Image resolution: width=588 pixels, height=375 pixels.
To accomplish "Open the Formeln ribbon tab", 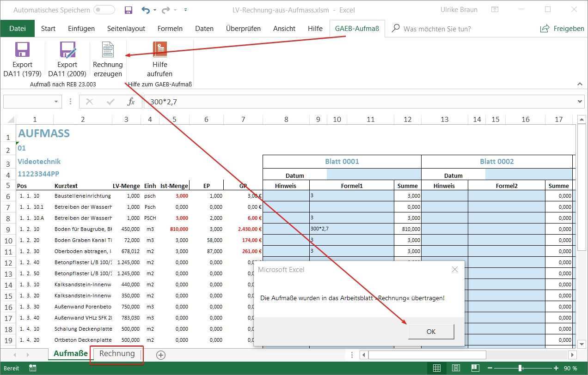I will point(170,29).
